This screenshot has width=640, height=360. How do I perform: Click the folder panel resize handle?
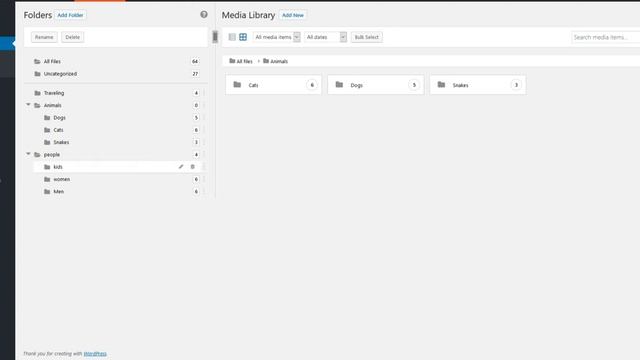tap(215, 37)
